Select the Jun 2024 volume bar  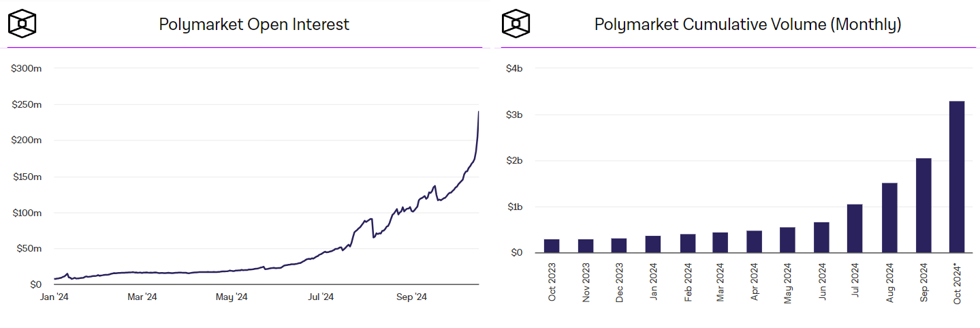click(822, 237)
